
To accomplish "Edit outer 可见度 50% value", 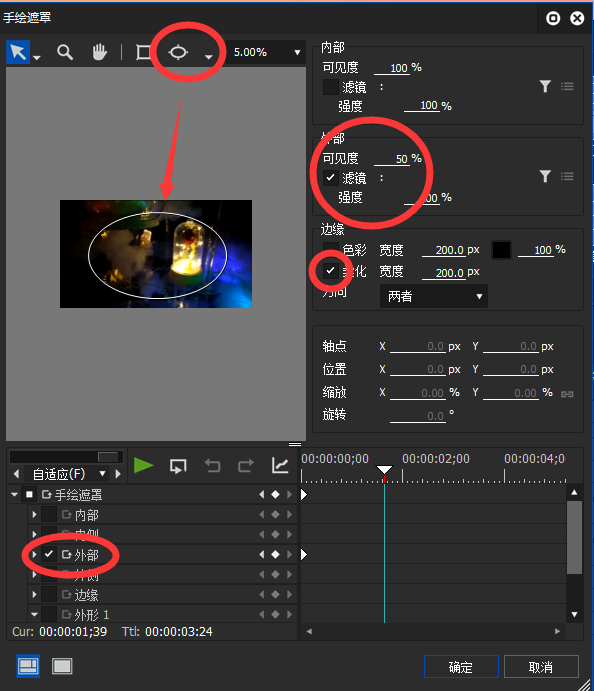I will point(392,159).
